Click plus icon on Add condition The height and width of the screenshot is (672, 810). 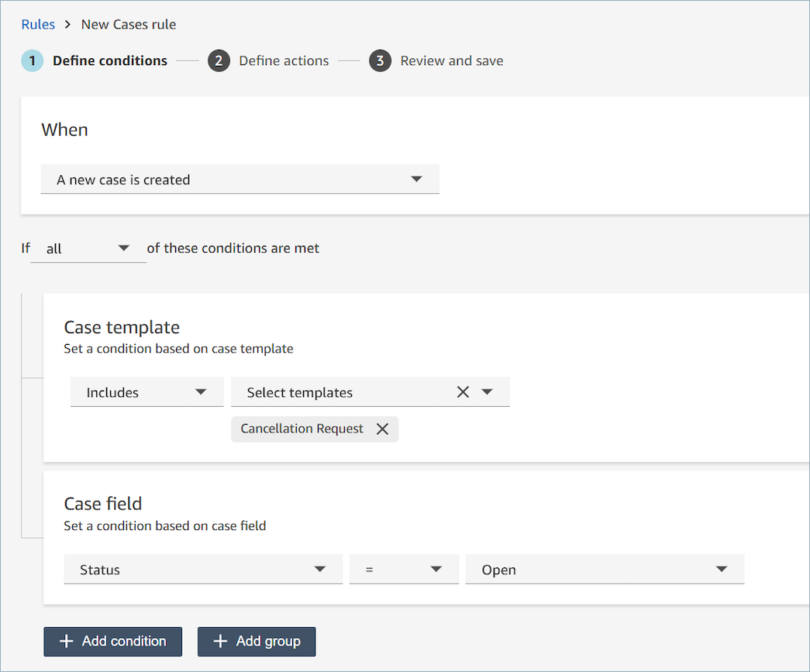coord(67,642)
